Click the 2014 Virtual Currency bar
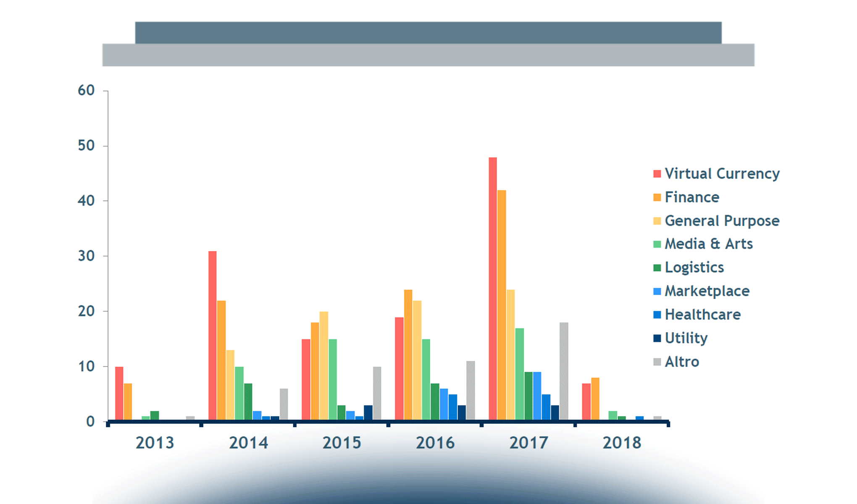This screenshot has width=857, height=504. click(213, 336)
